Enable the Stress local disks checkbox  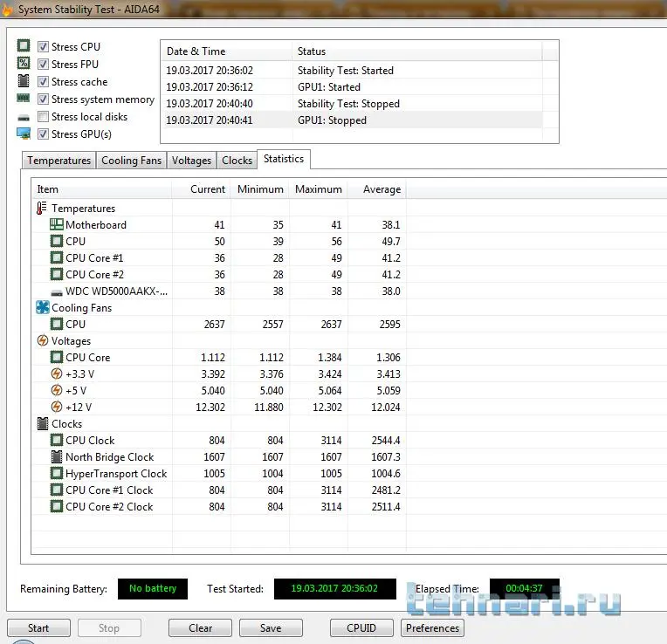tap(43, 117)
